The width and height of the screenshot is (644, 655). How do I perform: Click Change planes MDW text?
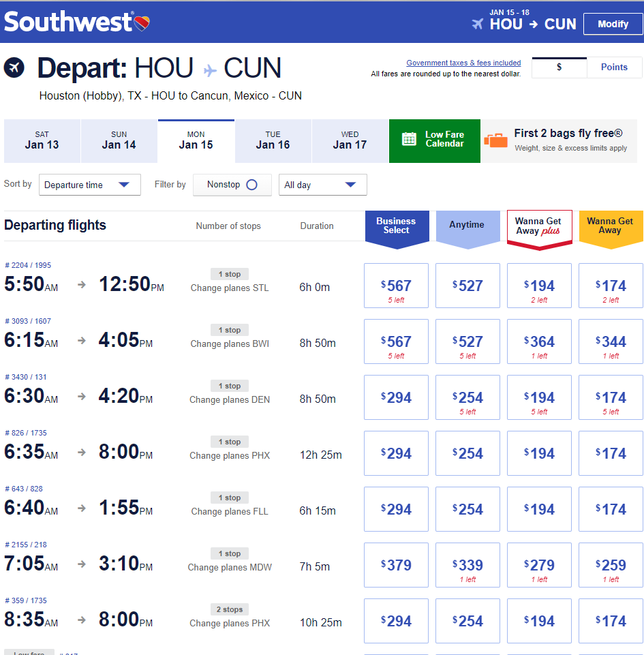(230, 567)
